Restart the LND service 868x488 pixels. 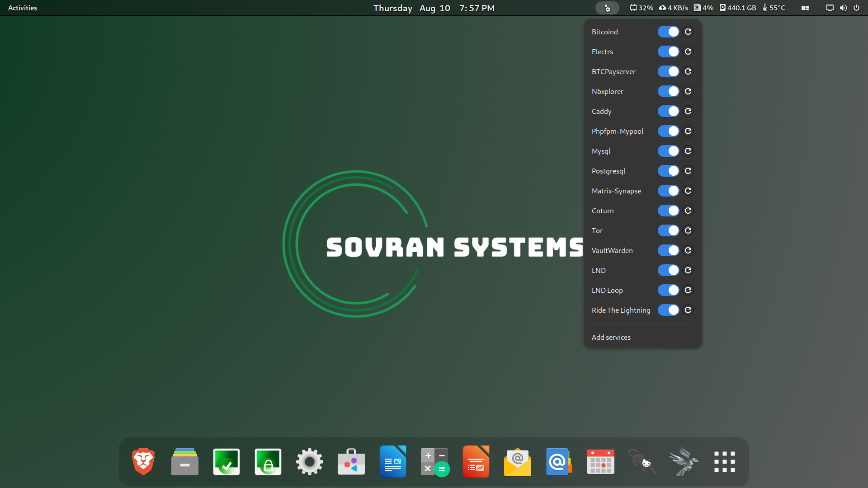pos(688,270)
